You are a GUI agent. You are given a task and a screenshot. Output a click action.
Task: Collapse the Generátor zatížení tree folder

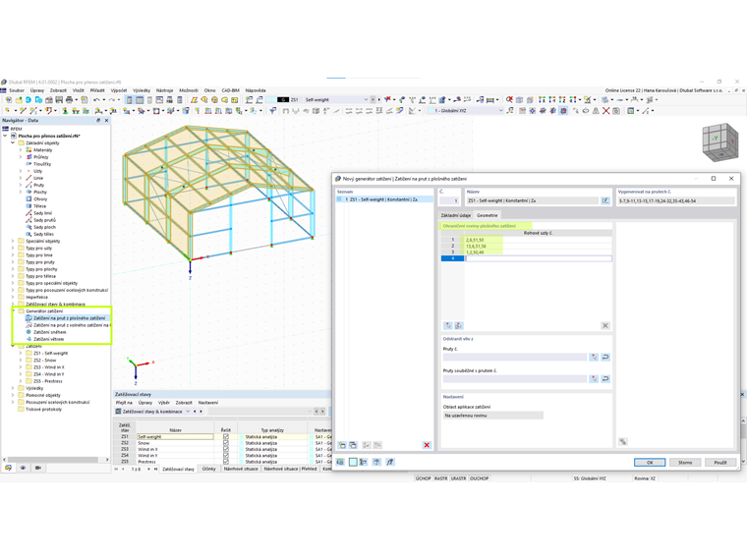(13, 311)
